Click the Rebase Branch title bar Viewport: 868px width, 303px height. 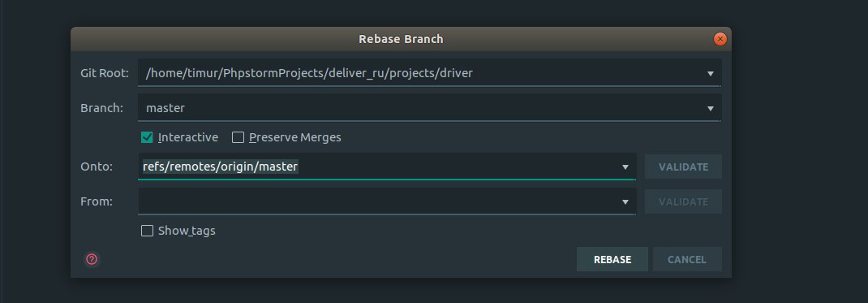[x=401, y=39]
